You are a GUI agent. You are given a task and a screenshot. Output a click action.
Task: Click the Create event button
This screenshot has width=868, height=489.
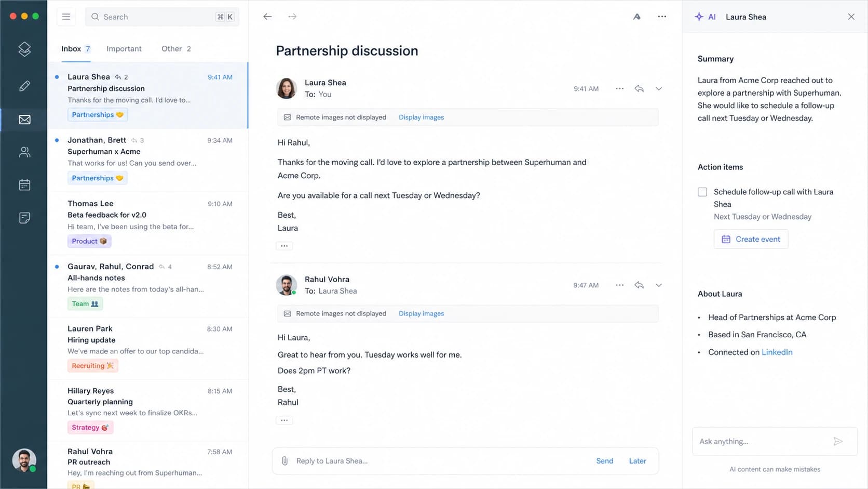click(751, 239)
